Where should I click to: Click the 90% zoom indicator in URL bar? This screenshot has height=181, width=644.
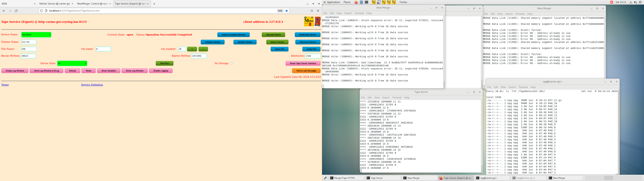(x=280, y=11)
